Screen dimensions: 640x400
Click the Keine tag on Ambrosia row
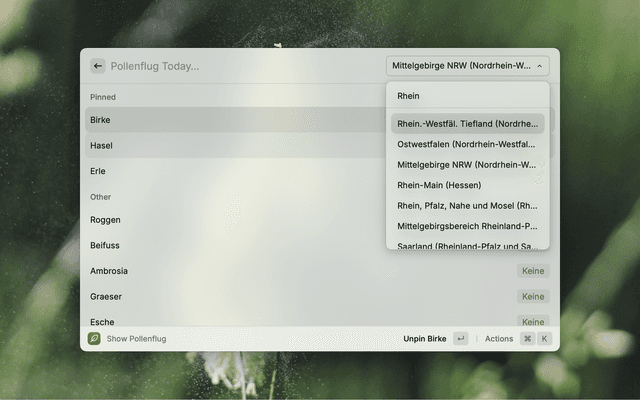533,271
